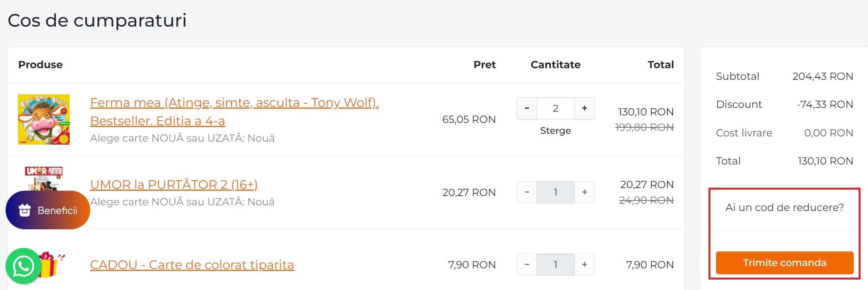Viewport: 868px width, 290px height.
Task: Increase quantity of CADOU coloring book
Action: click(584, 265)
